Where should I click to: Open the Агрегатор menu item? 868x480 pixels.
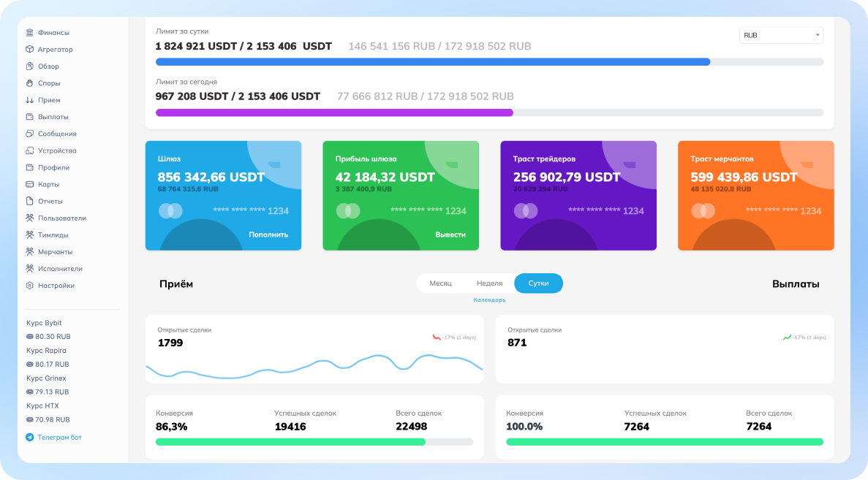click(x=56, y=49)
